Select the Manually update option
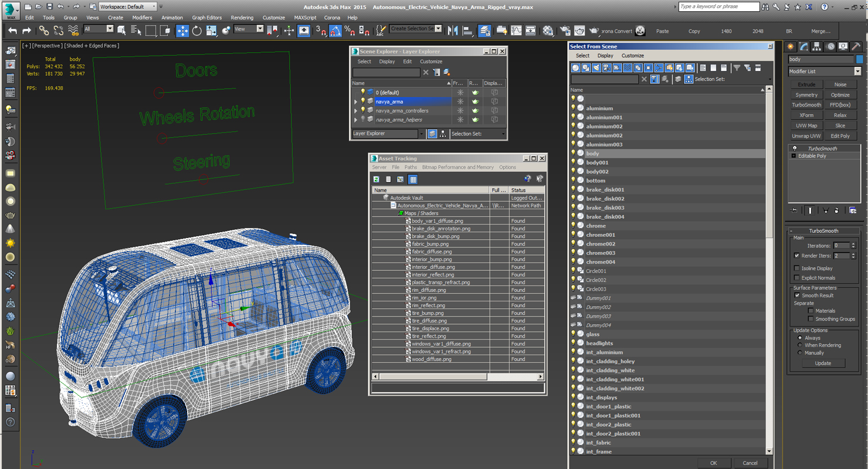 tap(799, 353)
